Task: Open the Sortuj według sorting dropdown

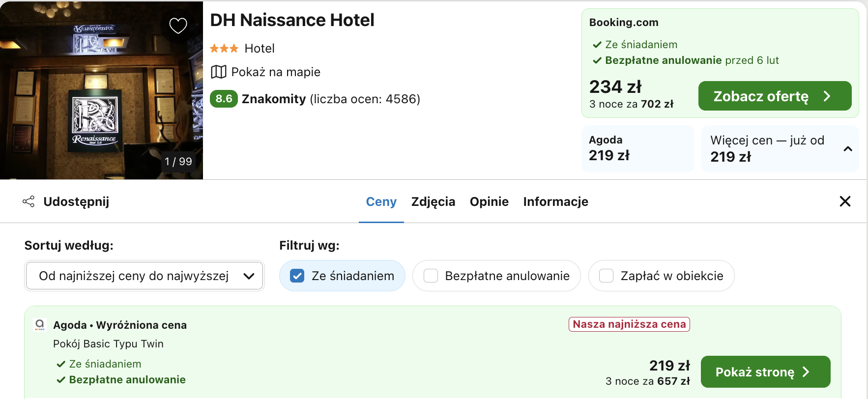Action: [144, 276]
